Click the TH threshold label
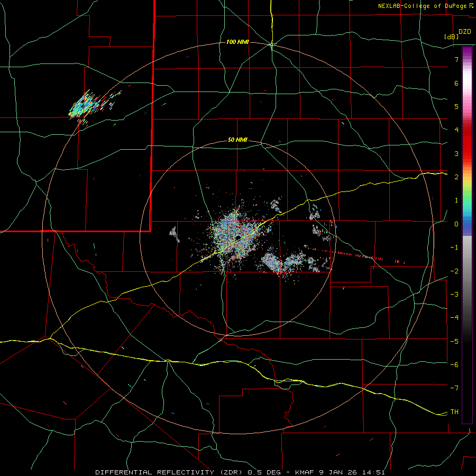 tap(454, 412)
